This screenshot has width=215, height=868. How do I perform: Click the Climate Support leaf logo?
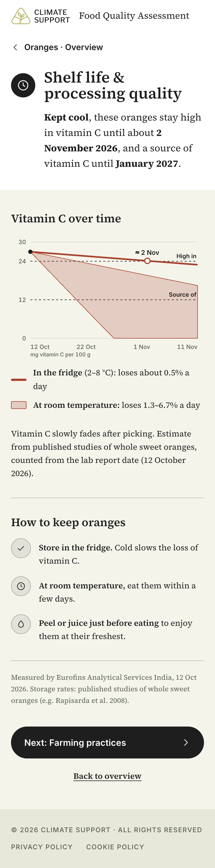click(x=21, y=16)
